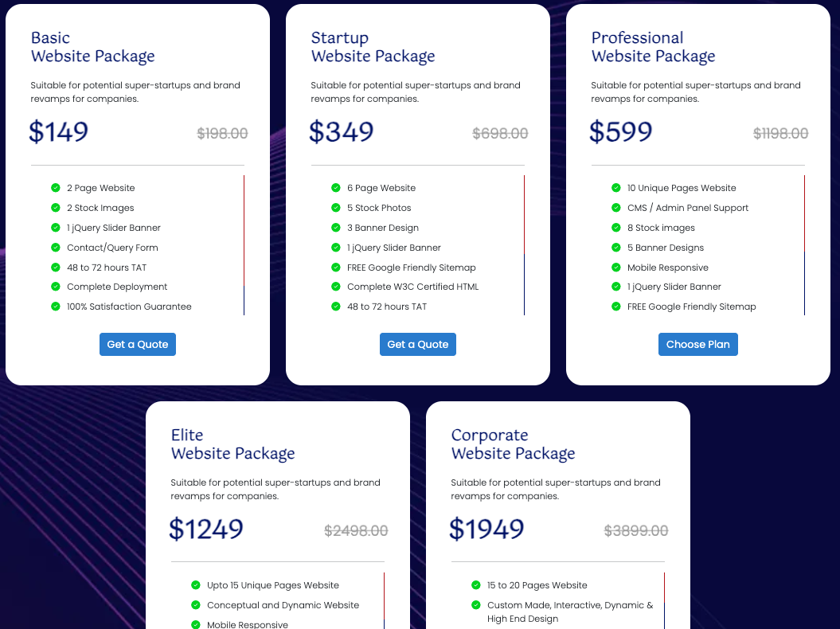Click the check icon next to Upto 15 Unique Pages Website
This screenshot has height=629, width=840.
(x=196, y=585)
